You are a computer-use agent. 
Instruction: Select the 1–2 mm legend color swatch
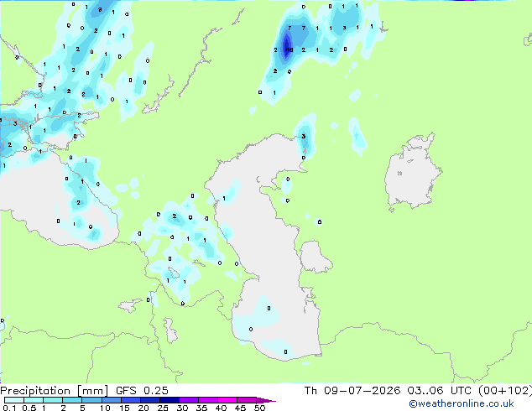coord(53,400)
